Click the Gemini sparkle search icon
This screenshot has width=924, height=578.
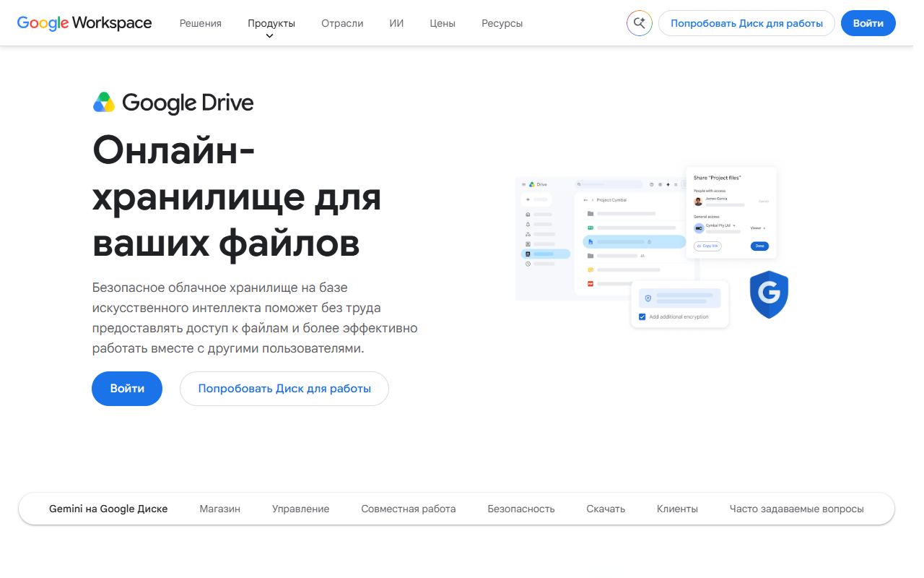click(x=640, y=23)
